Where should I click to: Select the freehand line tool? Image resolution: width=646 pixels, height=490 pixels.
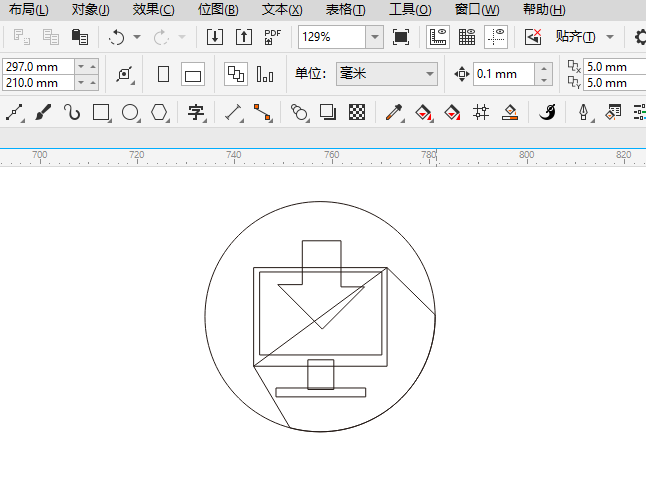[14, 112]
